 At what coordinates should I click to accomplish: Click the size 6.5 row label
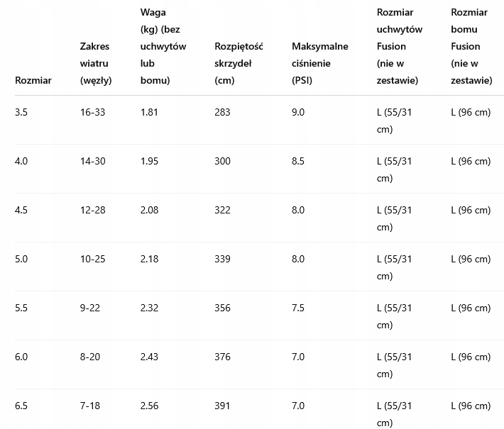pyautogui.click(x=21, y=406)
